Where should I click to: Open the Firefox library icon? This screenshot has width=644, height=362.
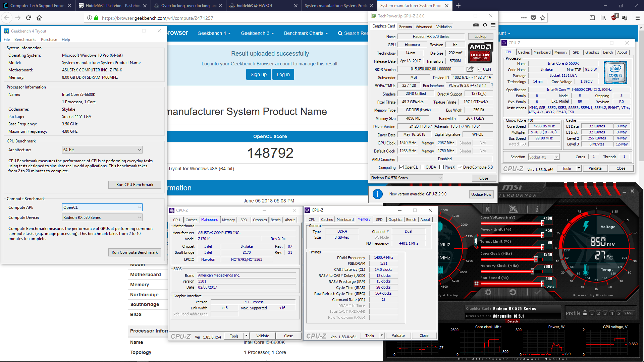click(x=603, y=18)
